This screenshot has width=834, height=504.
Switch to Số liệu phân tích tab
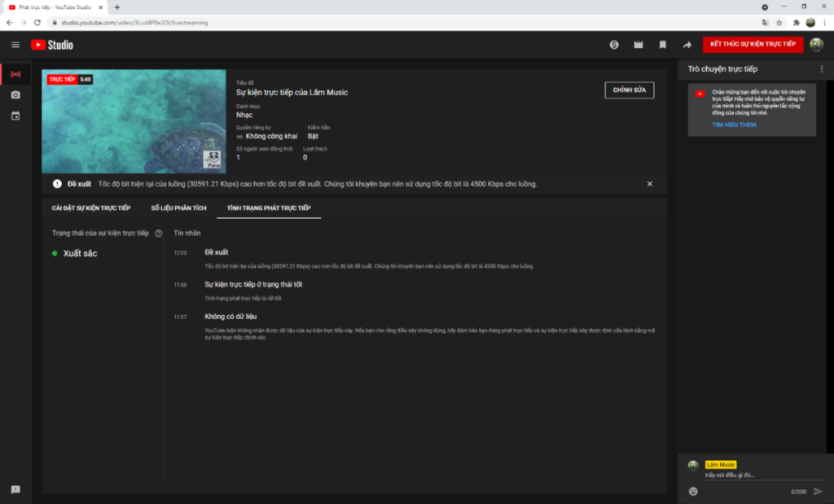(178, 208)
